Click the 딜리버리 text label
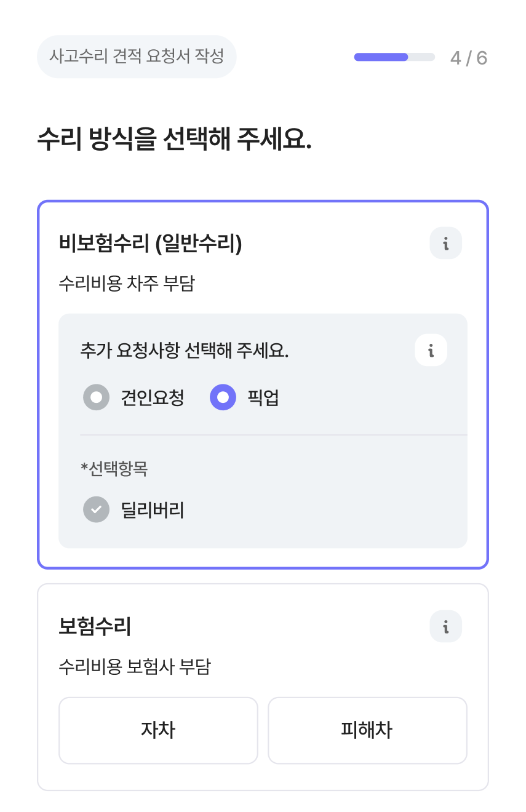Image resolution: width=526 pixels, height=812 pixels. click(x=153, y=510)
